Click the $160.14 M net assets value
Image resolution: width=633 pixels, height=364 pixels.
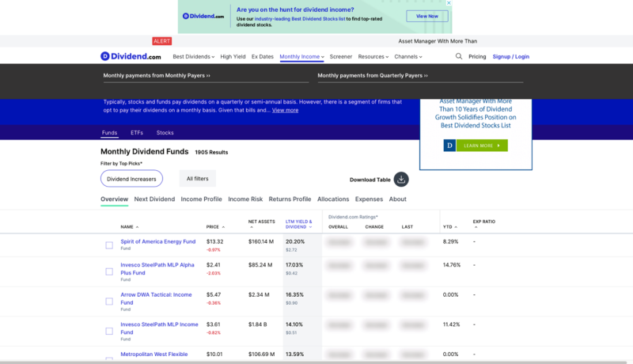pos(261,241)
